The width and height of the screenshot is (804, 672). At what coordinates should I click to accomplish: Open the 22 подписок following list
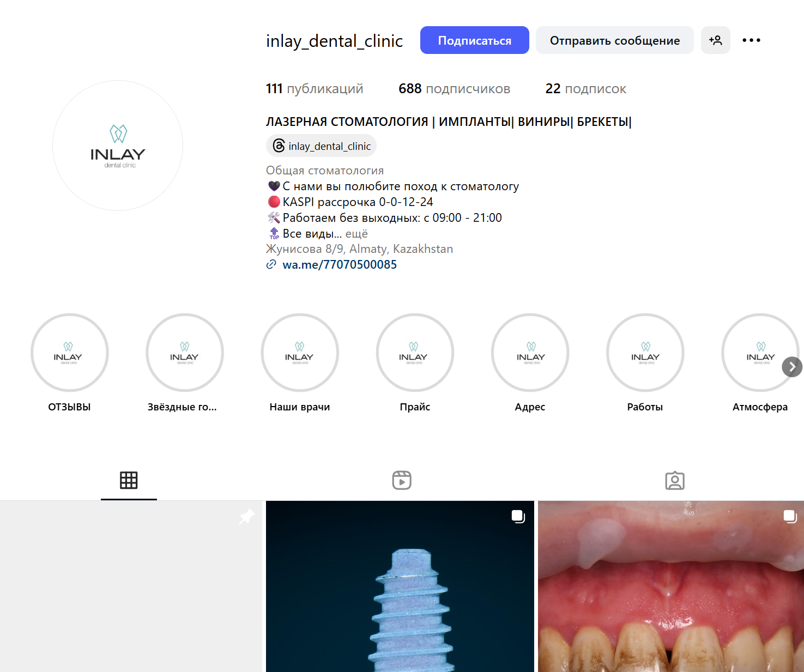pos(585,89)
